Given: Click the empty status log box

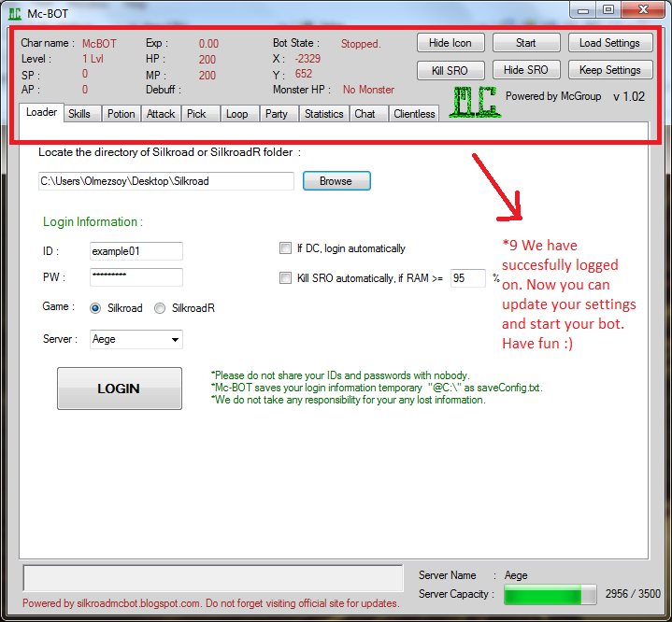Looking at the screenshot, I should pyautogui.click(x=213, y=578).
